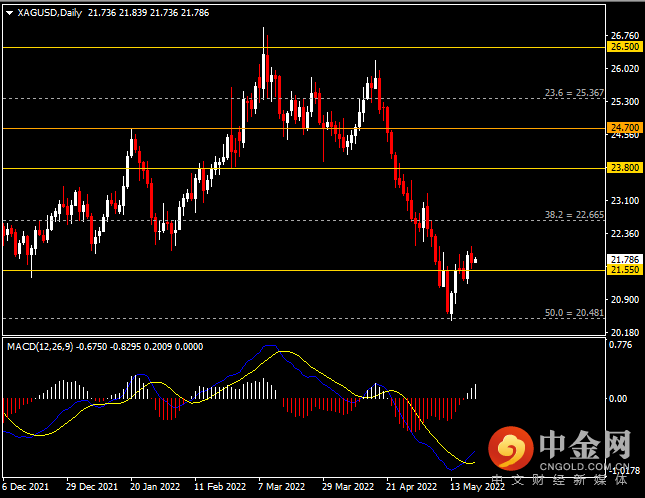
Task: Select the 26.020 price axis value
Action: point(625,69)
